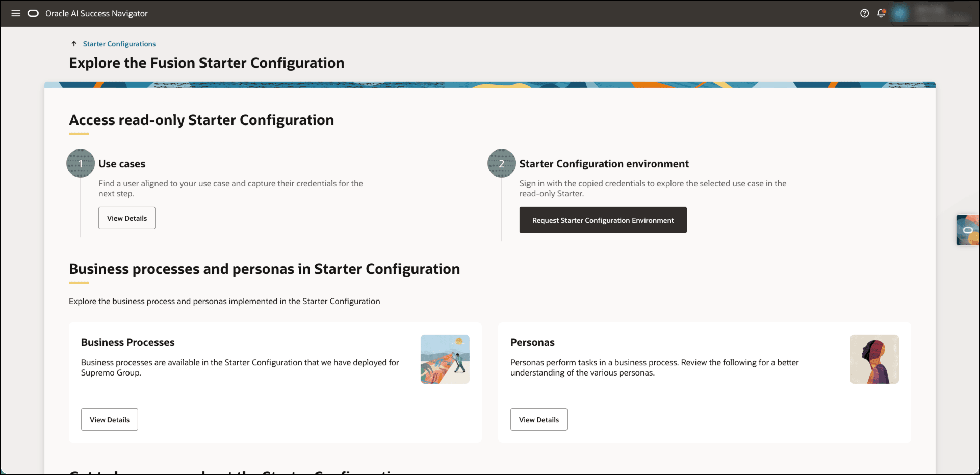Open the notifications bell icon
The image size is (980, 475).
(881, 13)
